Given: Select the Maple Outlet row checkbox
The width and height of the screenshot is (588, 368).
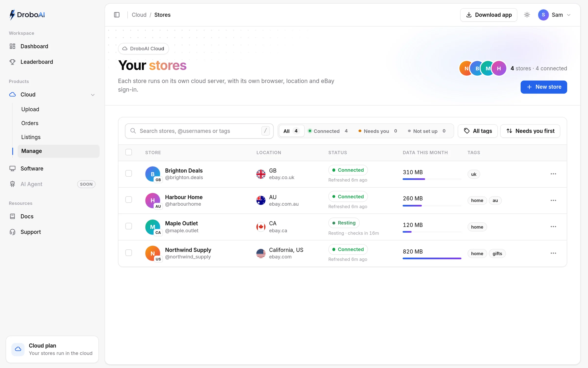Looking at the screenshot, I should tap(129, 226).
